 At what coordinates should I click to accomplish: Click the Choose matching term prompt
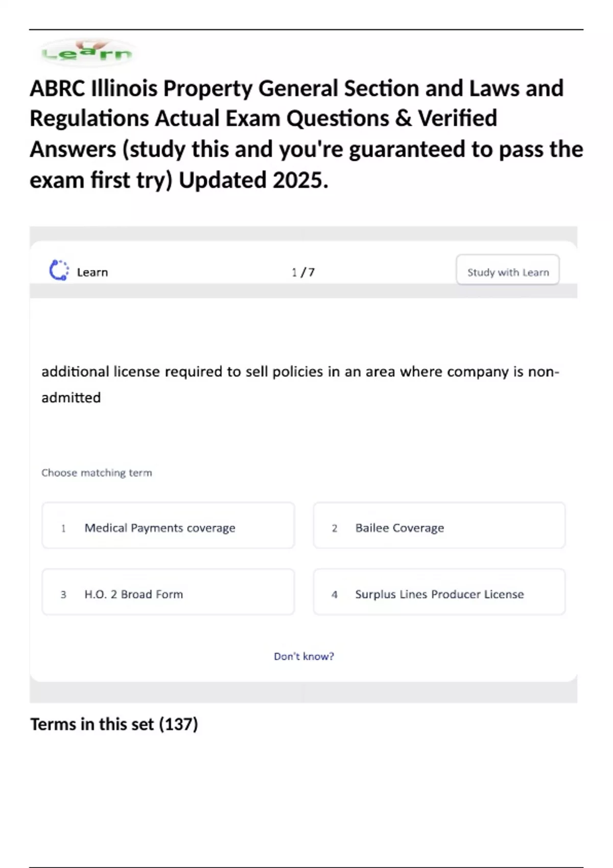click(97, 473)
